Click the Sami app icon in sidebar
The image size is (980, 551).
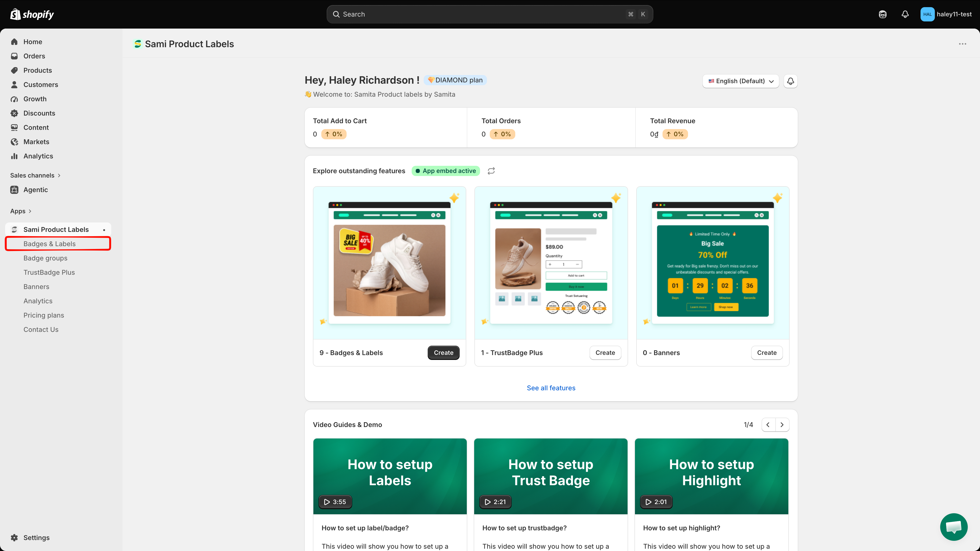(x=15, y=229)
